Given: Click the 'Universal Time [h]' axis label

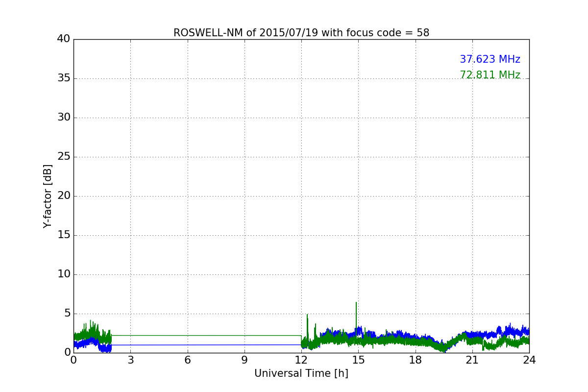Looking at the screenshot, I should [x=301, y=373].
